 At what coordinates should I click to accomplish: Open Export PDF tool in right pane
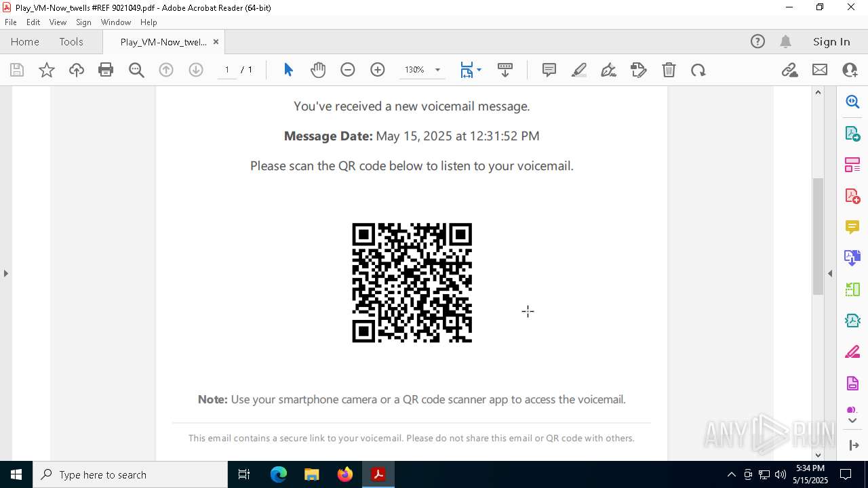click(852, 133)
